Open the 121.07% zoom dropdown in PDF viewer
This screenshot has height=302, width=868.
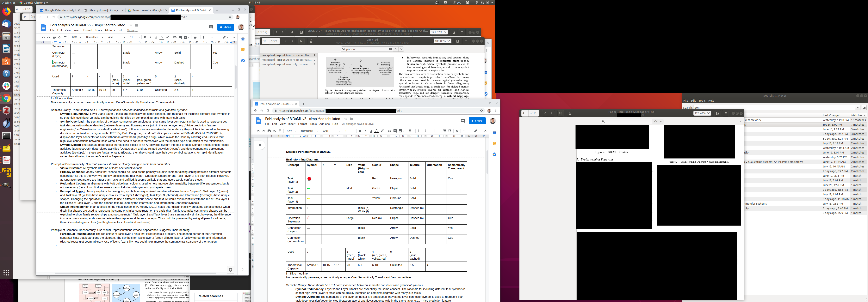tap(439, 32)
